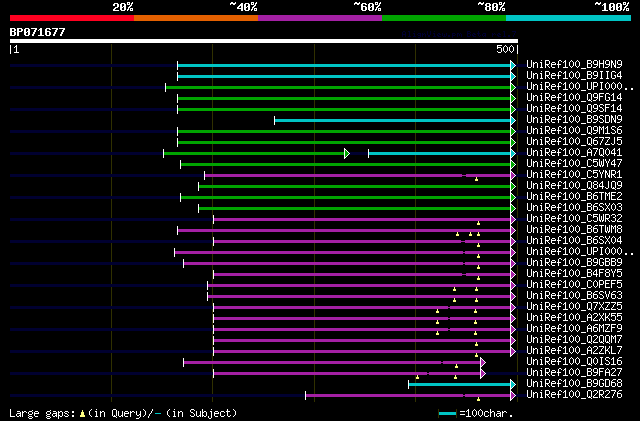The height and width of the screenshot is (421, 640).
Task: Open the UniRef100_Q9SF14 hit label
Action: pos(574,109)
